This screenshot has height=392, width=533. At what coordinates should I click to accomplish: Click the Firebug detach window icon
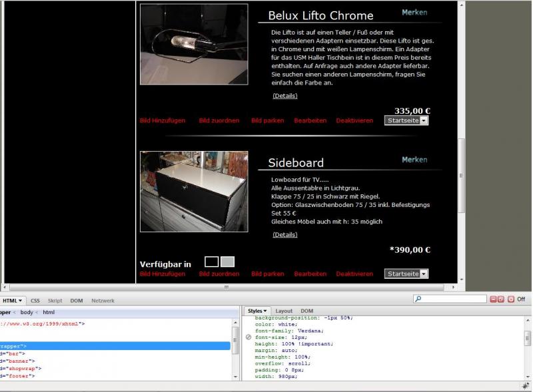click(501, 299)
